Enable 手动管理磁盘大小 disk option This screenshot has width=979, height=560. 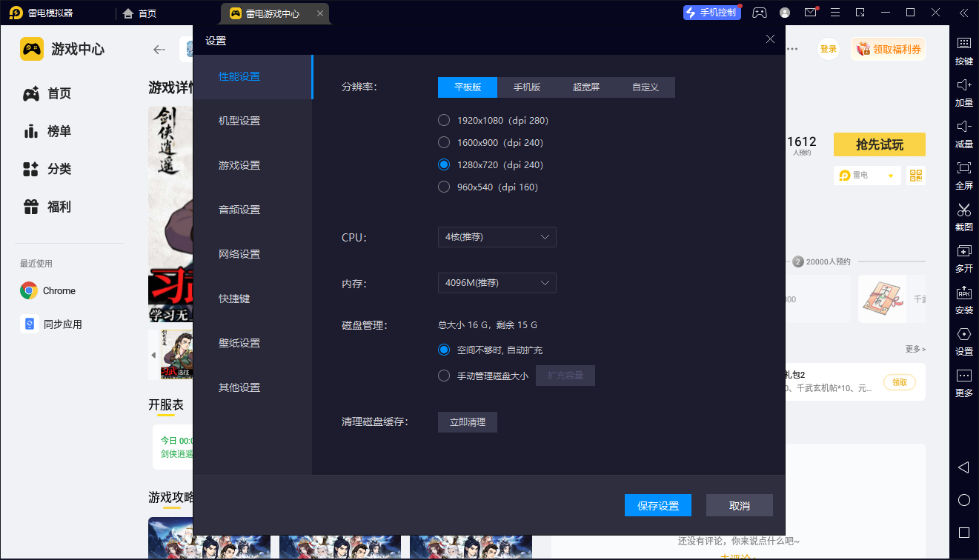click(445, 375)
